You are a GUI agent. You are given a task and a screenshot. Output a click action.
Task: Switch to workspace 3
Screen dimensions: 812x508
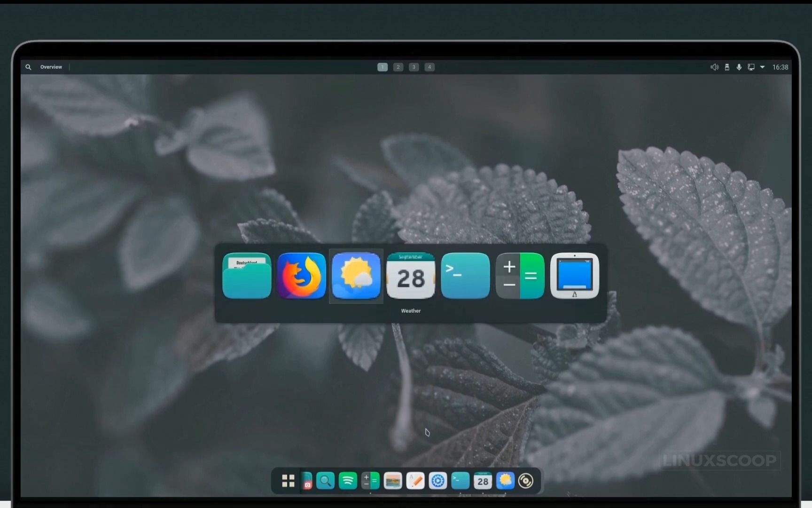point(414,67)
